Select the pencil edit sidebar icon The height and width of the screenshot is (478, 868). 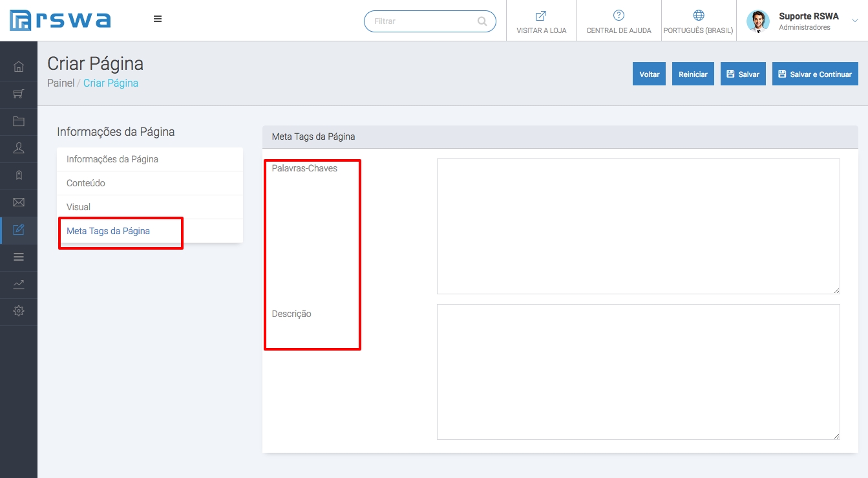coord(19,230)
